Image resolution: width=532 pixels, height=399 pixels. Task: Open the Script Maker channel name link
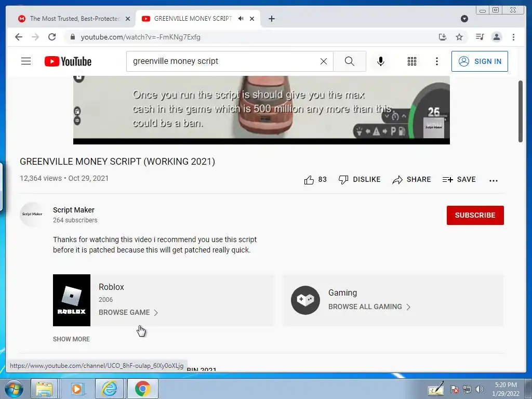[74, 210]
